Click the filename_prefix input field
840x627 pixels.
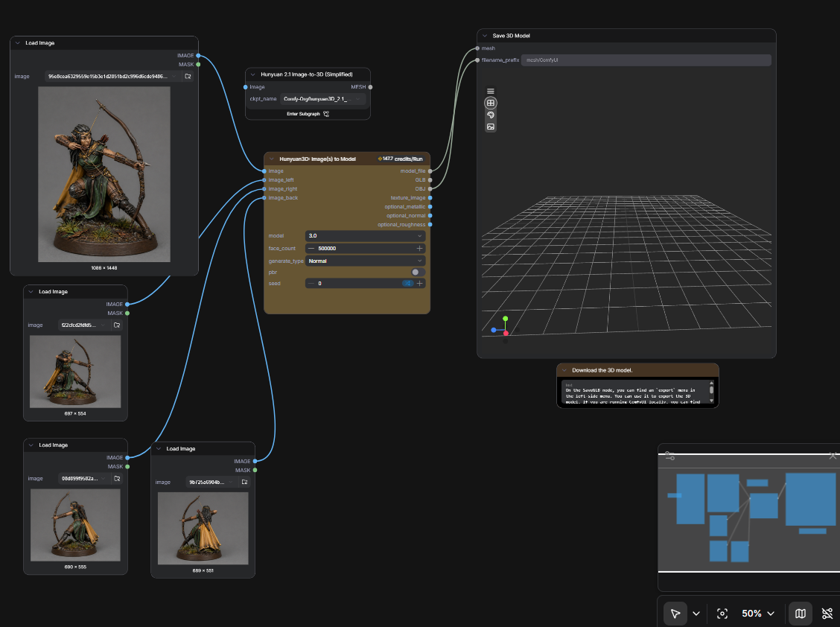(646, 60)
